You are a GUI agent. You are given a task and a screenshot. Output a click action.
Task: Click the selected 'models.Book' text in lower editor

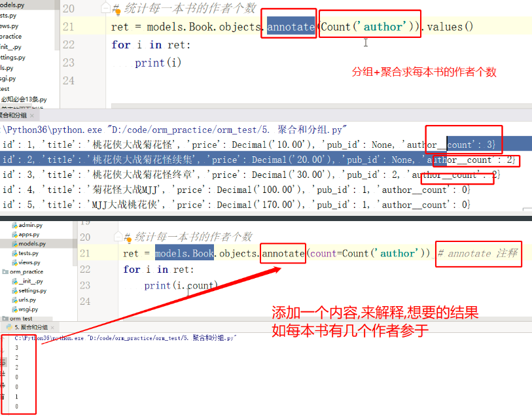pos(185,253)
